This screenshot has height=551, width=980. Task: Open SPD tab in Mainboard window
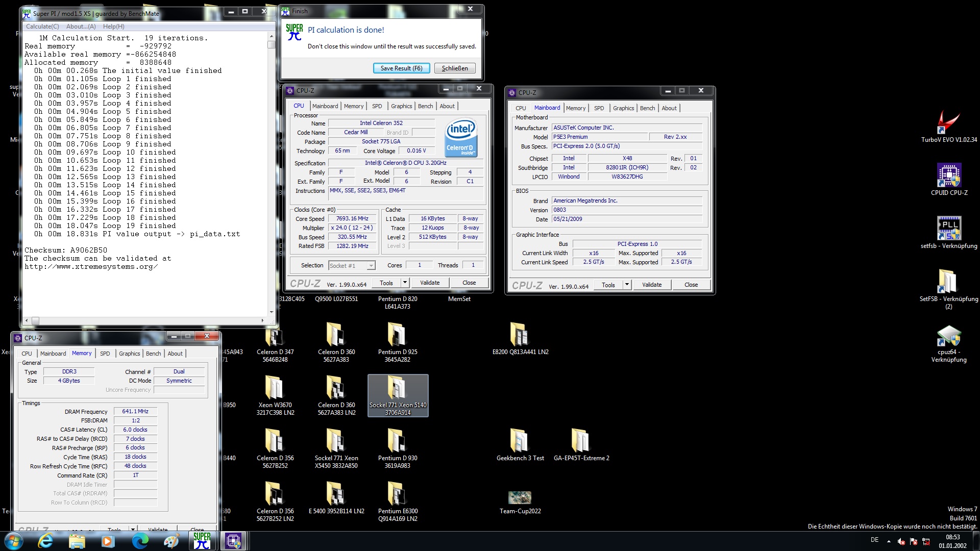point(599,108)
